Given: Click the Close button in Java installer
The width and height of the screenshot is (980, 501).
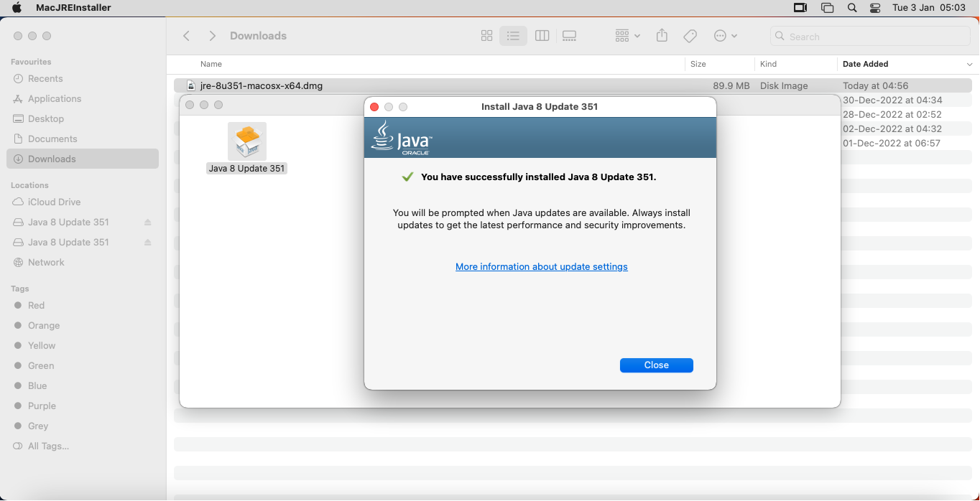Looking at the screenshot, I should click(x=656, y=365).
